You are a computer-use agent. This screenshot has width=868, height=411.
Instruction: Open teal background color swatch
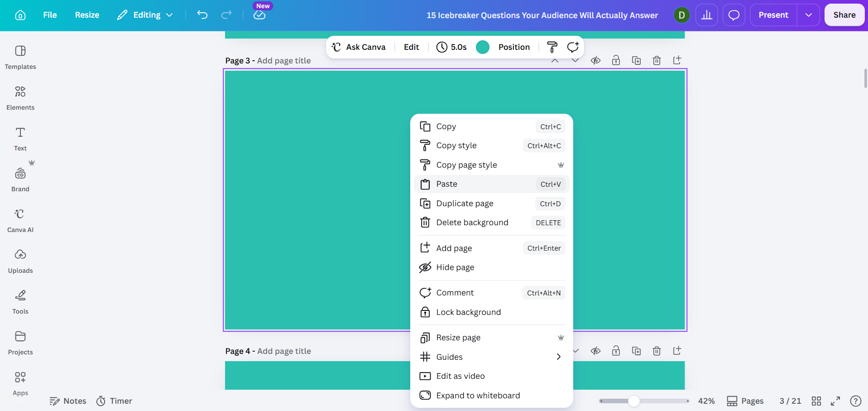[483, 47]
